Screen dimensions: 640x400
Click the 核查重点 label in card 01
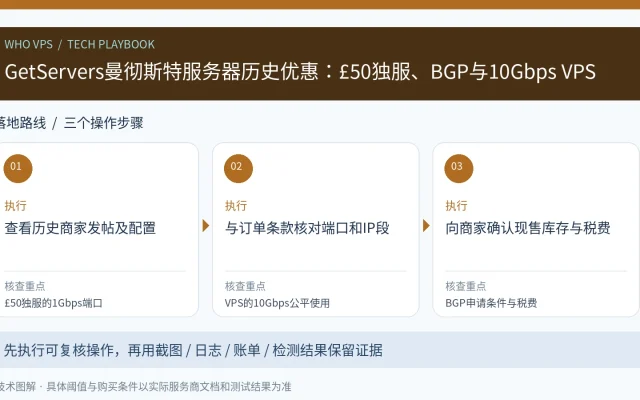tap(25, 286)
